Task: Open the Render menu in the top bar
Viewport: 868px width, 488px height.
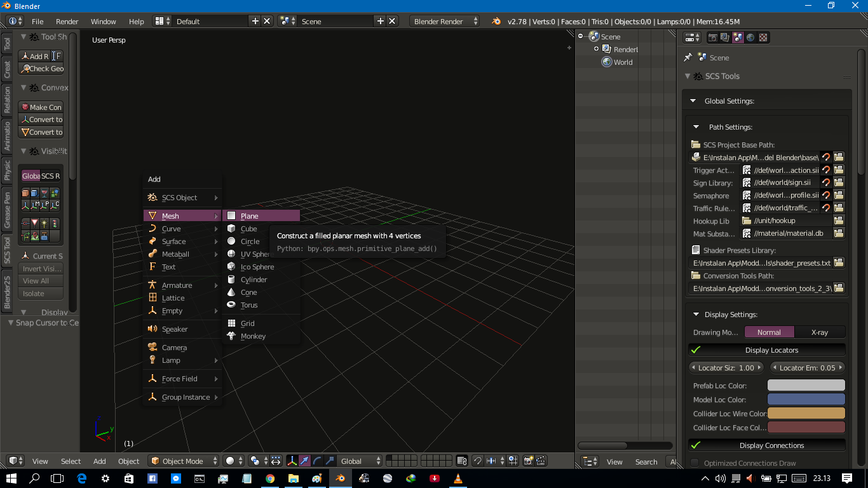Action: coord(67,21)
